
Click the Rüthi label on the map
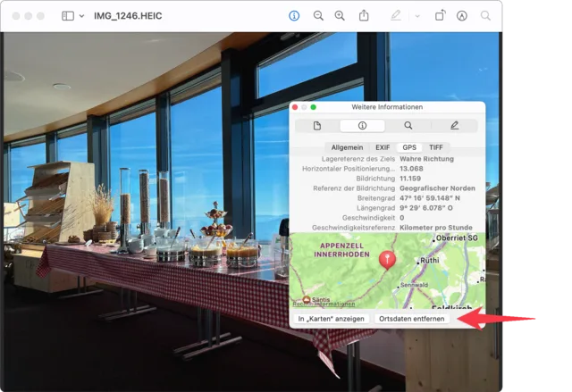(x=429, y=261)
